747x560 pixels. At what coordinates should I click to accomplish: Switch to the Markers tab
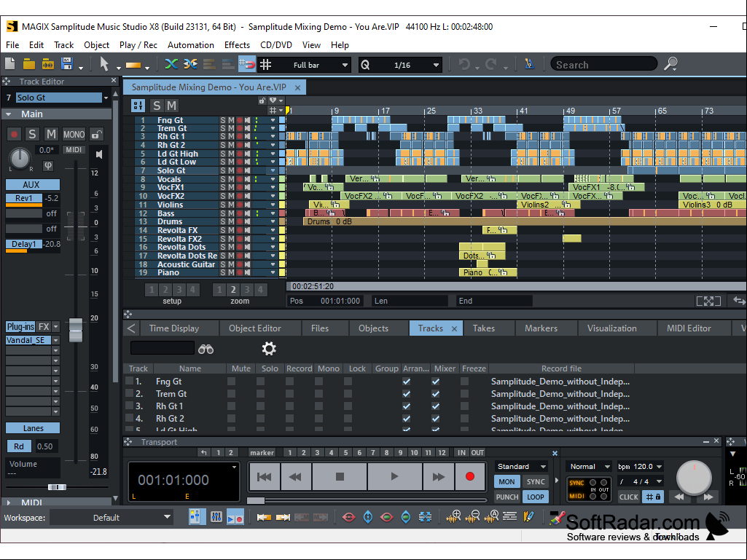[541, 328]
